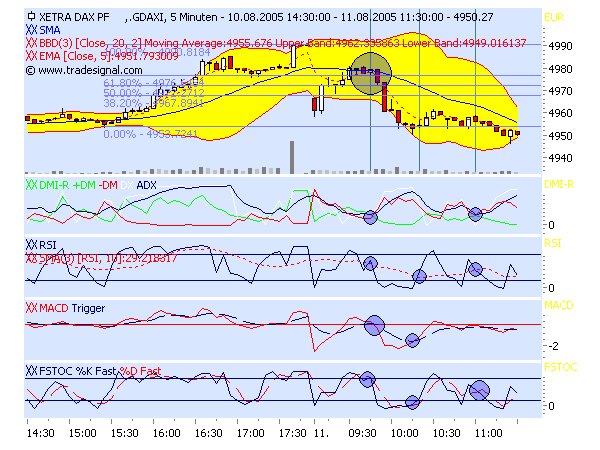600x450 pixels.
Task: Click the 0.00% - 4953.7241 Fibonacci label
Action: coord(150,134)
